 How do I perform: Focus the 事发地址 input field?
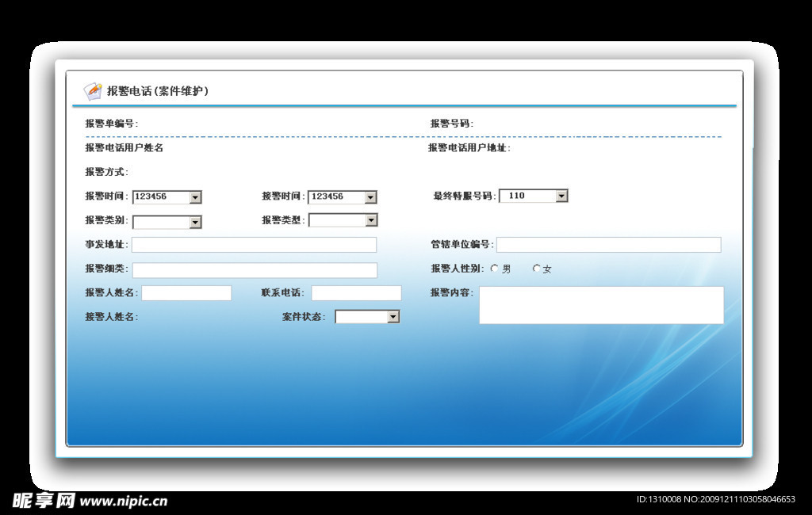pyautogui.click(x=254, y=245)
